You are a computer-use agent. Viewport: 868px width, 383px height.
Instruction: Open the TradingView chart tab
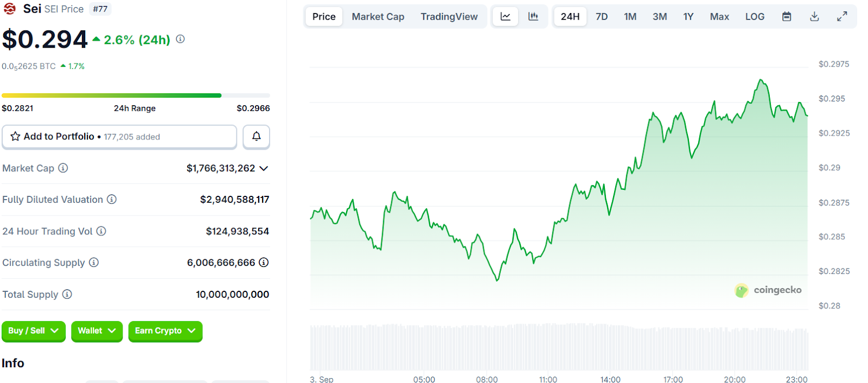tap(449, 17)
